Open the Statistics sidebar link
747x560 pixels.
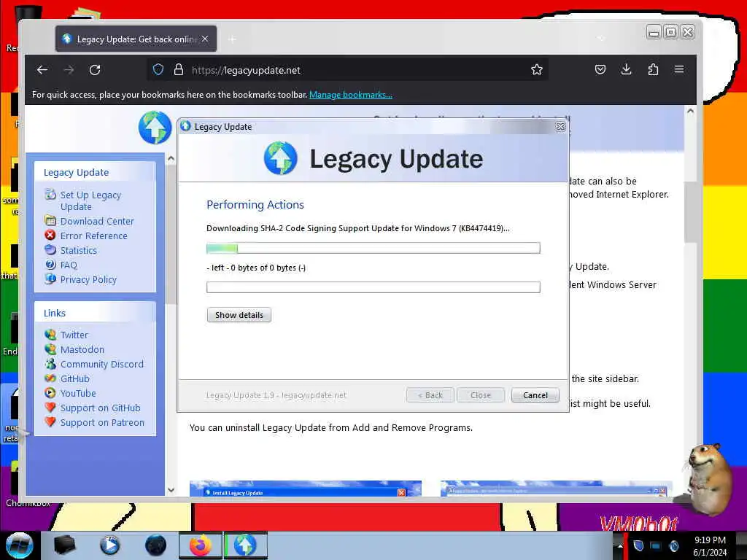tap(79, 251)
